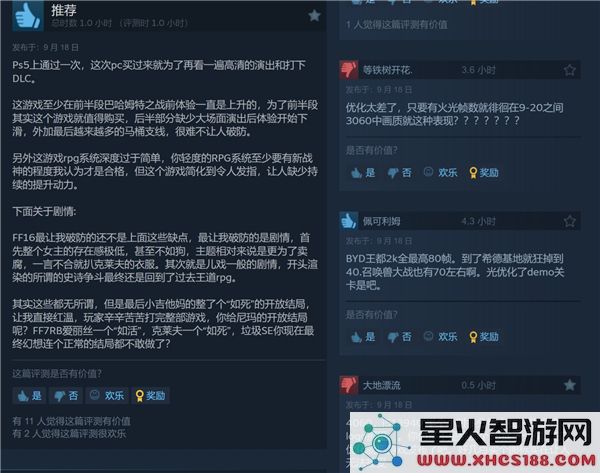600x473 pixels.
Task: Vote 是 on the main review
Action: (x=29, y=395)
